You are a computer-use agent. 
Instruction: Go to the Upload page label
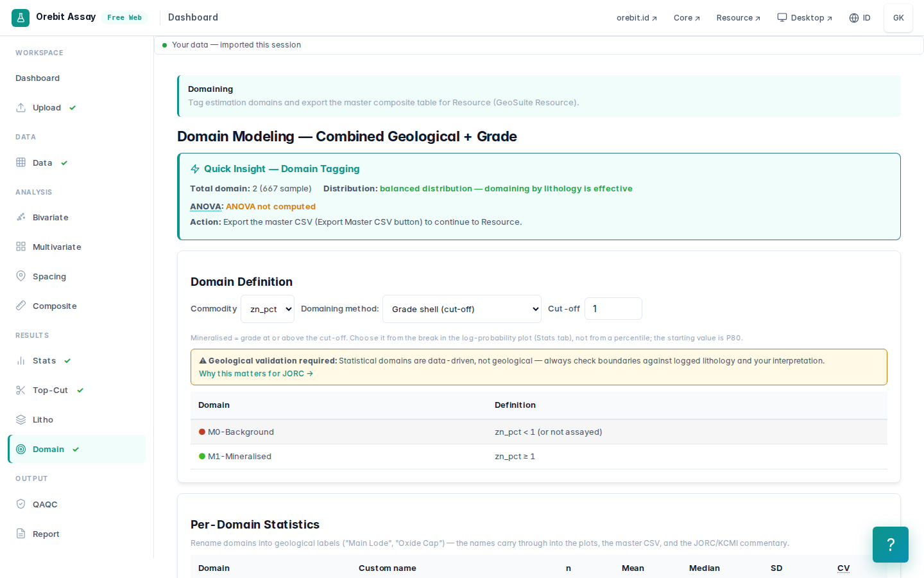(x=47, y=108)
